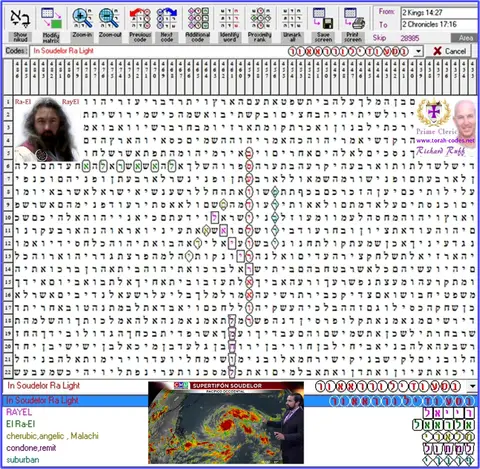This screenshot has height=469, width=480.
Task: Click the In Soudelor Ra Light label below the matrix
Action: coord(44,386)
